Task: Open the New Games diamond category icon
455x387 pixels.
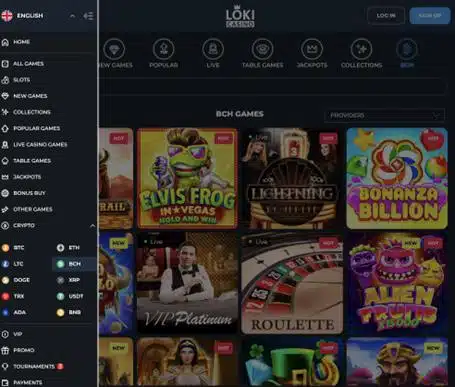Action: point(114,49)
